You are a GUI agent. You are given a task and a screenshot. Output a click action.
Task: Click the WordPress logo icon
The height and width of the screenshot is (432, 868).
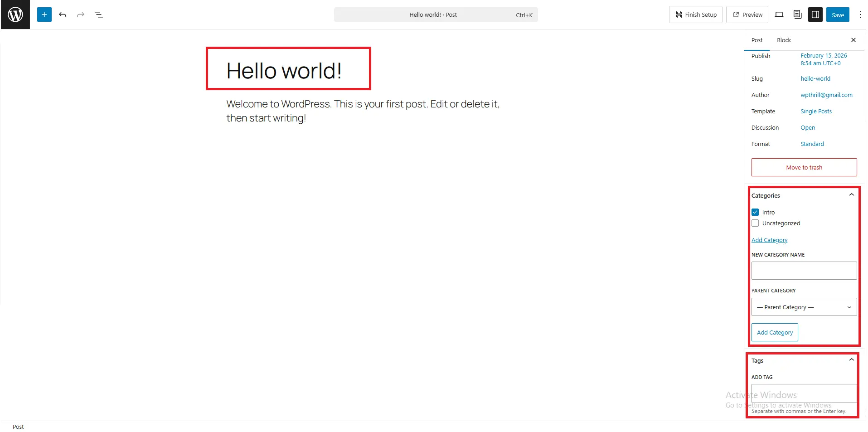pyautogui.click(x=15, y=14)
